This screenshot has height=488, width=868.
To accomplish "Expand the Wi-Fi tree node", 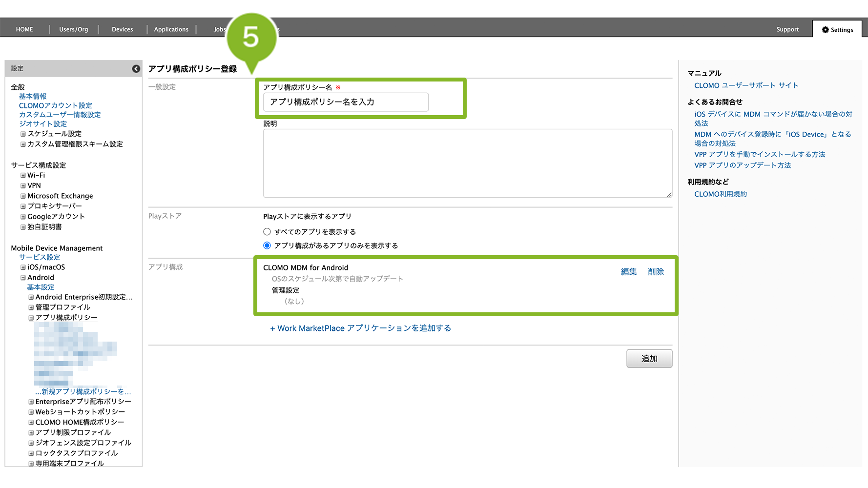I will [23, 175].
